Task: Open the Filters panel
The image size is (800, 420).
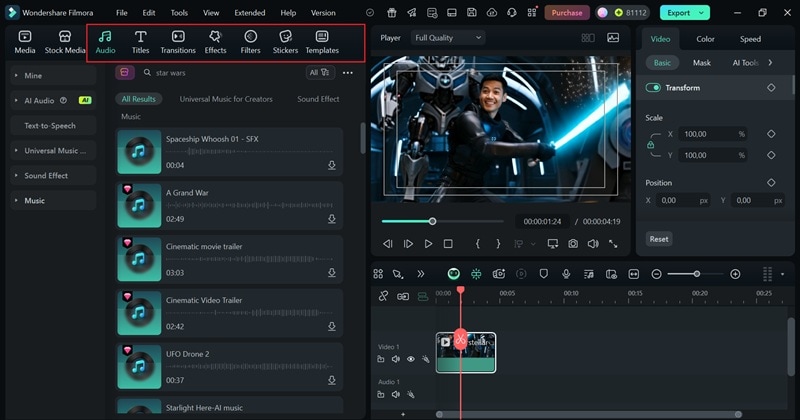Action: point(250,42)
